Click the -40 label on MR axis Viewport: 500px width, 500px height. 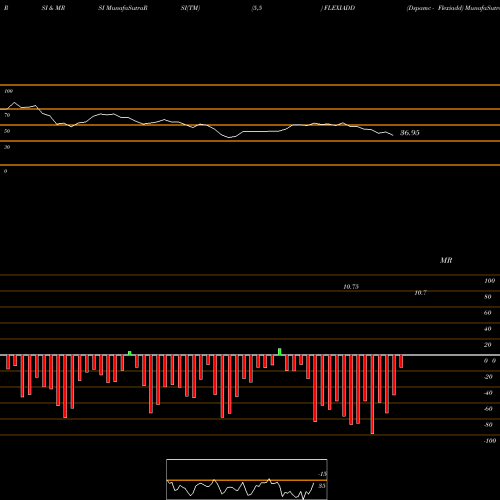488,393
